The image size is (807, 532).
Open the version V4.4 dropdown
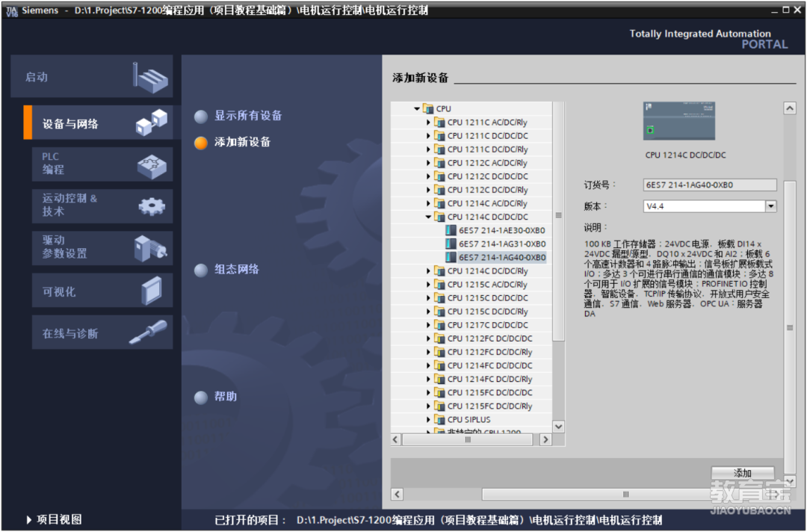(x=770, y=206)
